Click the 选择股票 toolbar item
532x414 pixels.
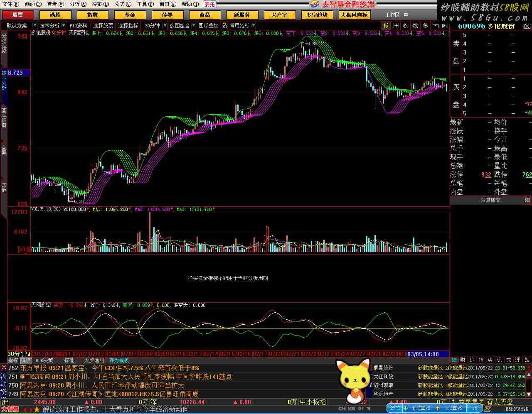(x=103, y=26)
